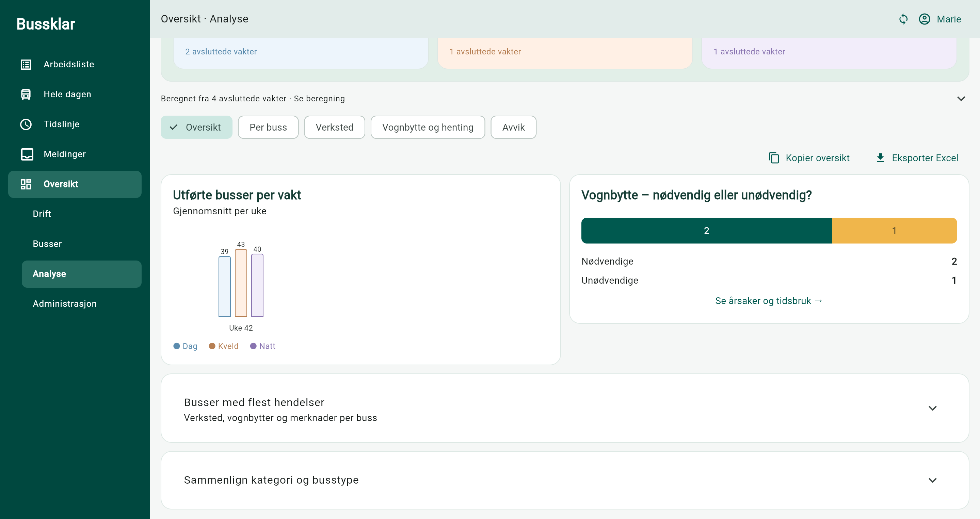The width and height of the screenshot is (980, 519).
Task: Click Kopier oversikt button
Action: 809,158
